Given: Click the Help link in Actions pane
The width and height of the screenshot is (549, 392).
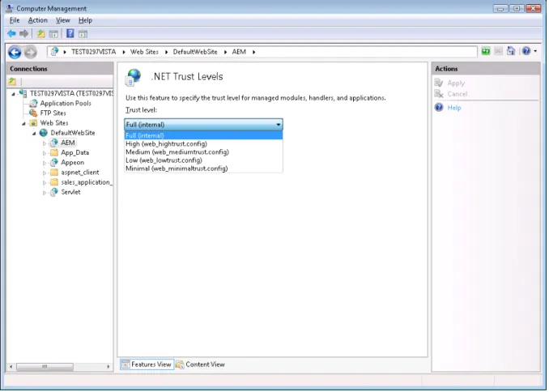Looking at the screenshot, I should tap(454, 108).
